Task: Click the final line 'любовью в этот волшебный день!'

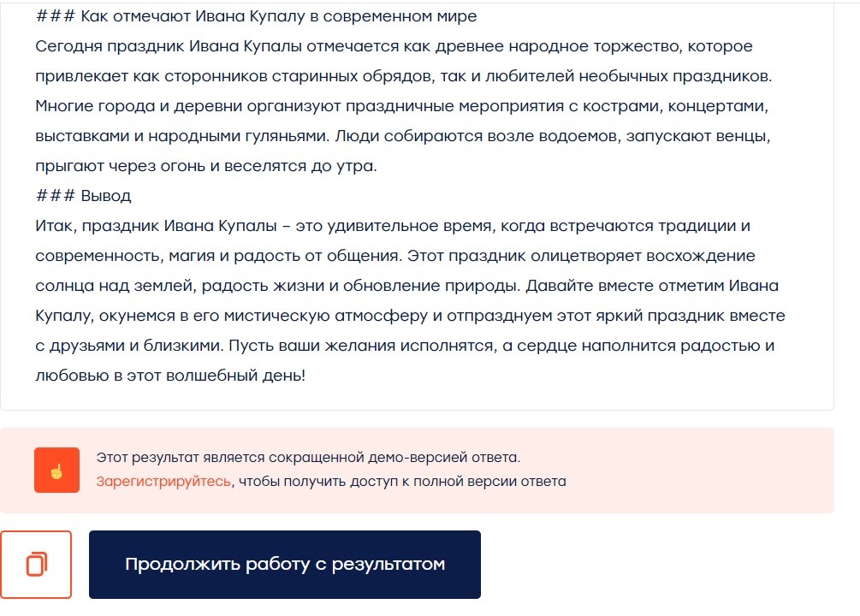Action: pos(170,376)
